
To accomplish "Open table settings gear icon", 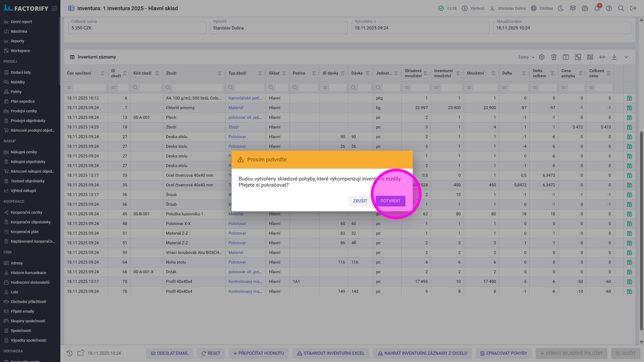I will pos(542,57).
